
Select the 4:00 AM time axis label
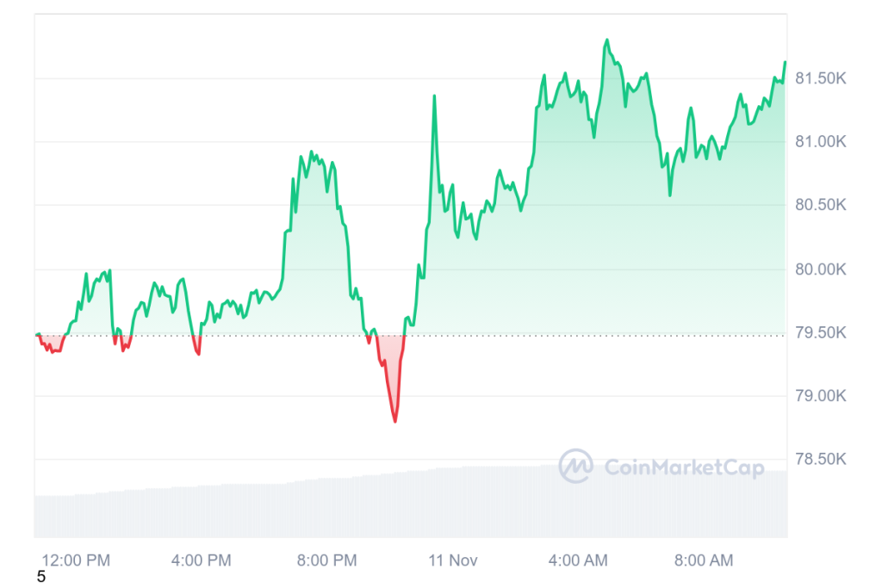tap(578, 560)
